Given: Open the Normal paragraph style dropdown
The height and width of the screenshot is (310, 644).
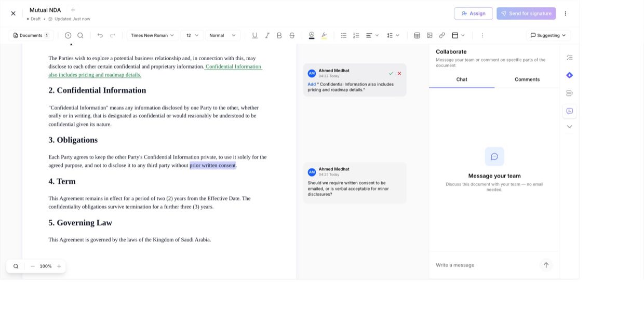Looking at the screenshot, I should point(223,35).
